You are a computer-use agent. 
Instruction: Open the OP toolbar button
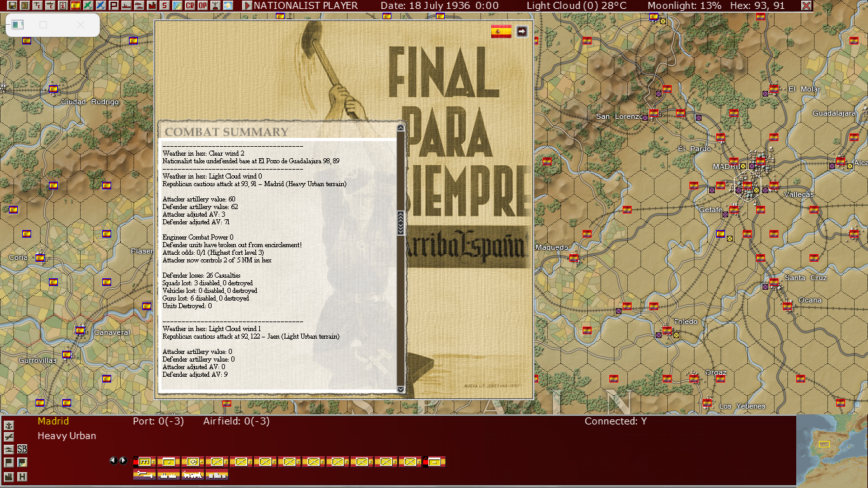[203, 6]
